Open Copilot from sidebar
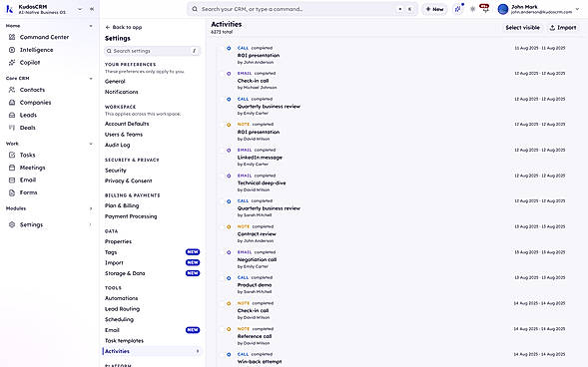The image size is (588, 367). [30, 63]
